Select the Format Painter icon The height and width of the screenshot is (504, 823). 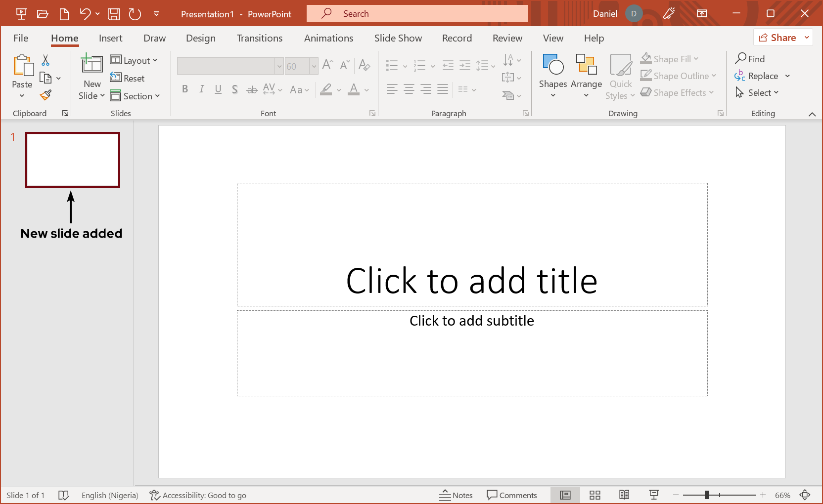click(x=45, y=95)
